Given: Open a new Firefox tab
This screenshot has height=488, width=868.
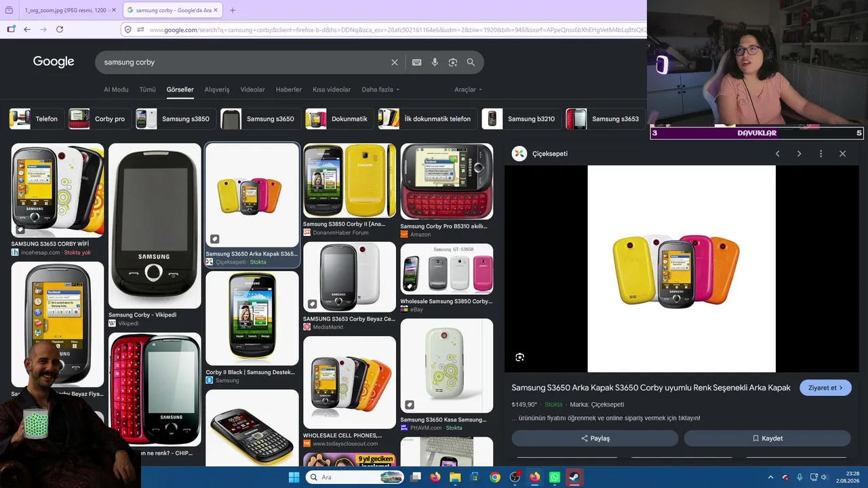Looking at the screenshot, I should [x=233, y=10].
